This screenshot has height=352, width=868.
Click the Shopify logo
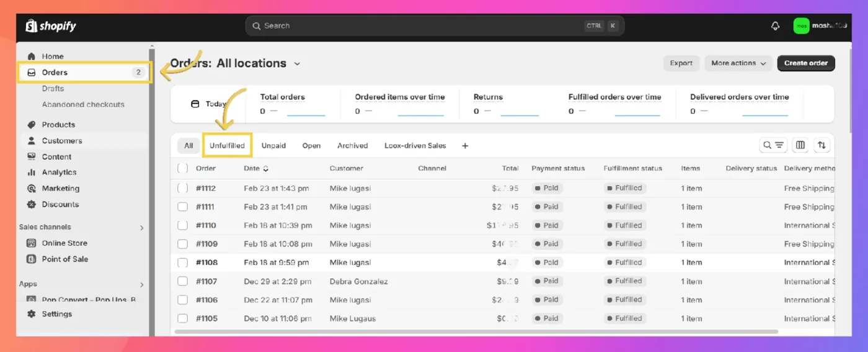(51, 26)
